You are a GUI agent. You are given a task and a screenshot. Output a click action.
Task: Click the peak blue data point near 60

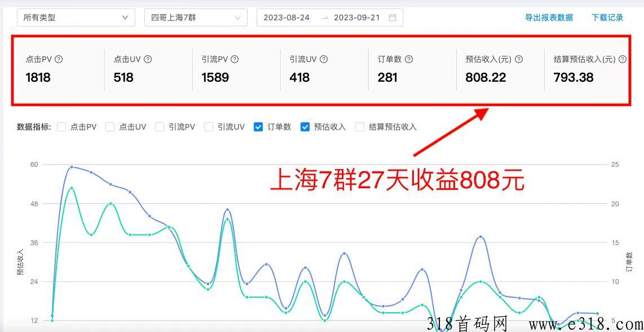[72, 167]
